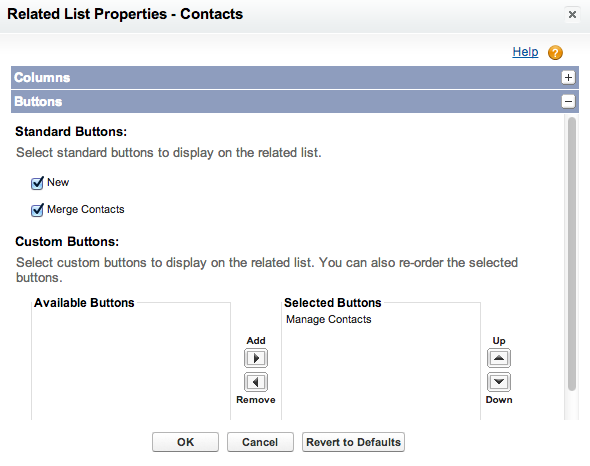Viewport: 590px width, 466px height.
Task: Select Manage Contacts in Selected Buttons
Action: click(x=328, y=319)
